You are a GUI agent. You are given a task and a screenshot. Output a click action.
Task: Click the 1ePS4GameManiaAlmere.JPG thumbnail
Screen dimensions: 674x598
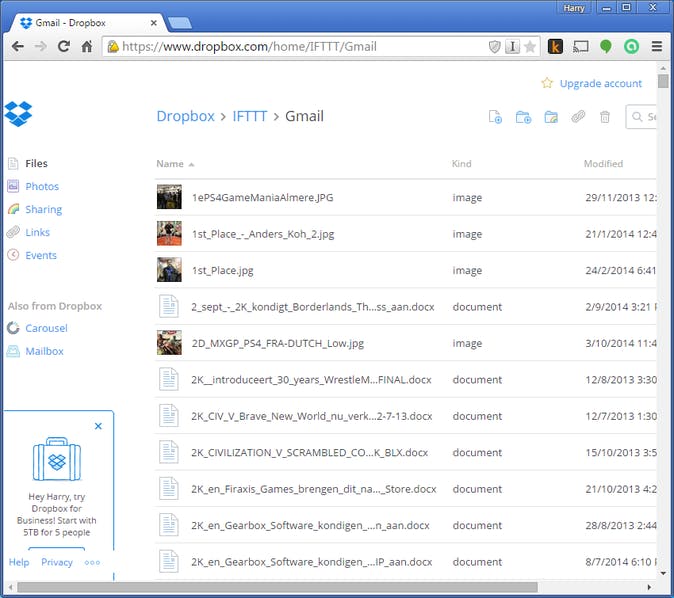click(169, 197)
